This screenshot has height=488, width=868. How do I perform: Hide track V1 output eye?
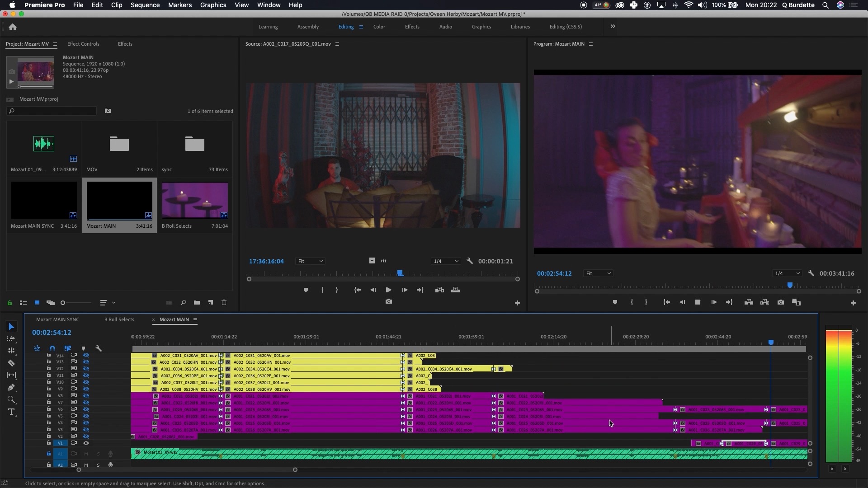pos(86,443)
